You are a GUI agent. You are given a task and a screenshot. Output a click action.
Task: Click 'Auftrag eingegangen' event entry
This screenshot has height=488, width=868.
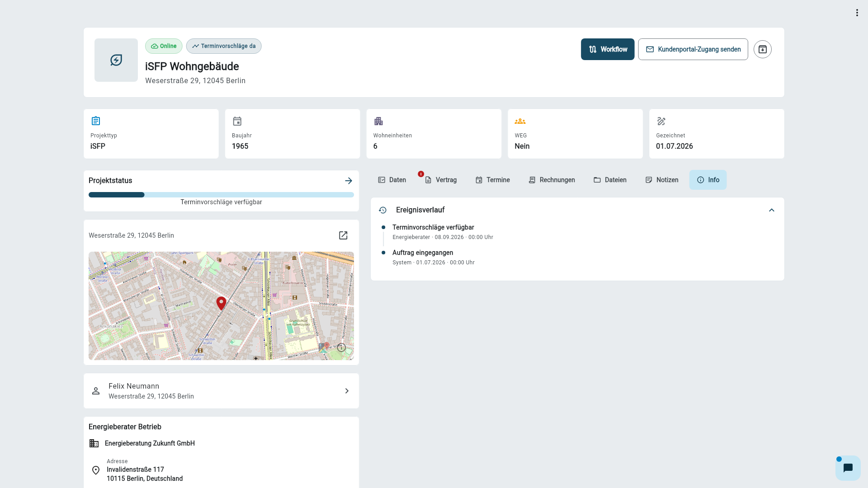[423, 253]
